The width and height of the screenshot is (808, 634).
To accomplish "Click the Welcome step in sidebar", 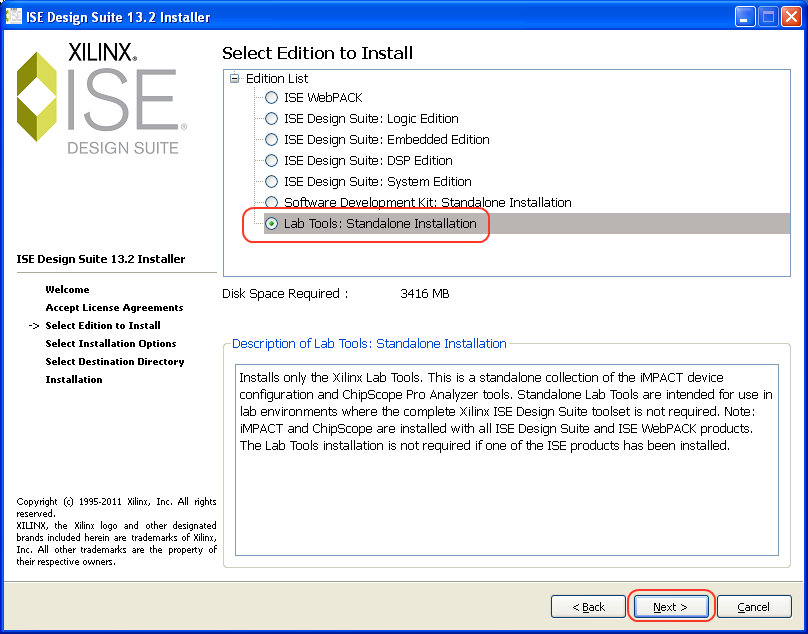I will tap(67, 289).
